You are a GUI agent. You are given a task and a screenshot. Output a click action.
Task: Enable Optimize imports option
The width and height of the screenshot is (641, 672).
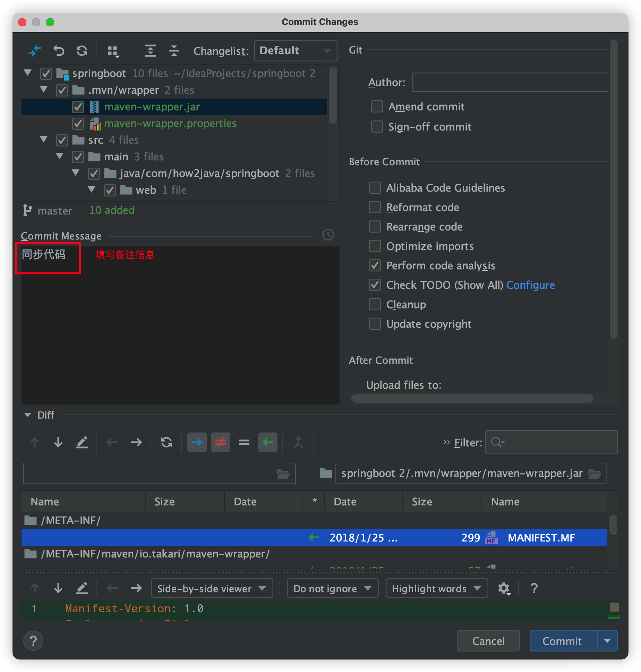(375, 246)
